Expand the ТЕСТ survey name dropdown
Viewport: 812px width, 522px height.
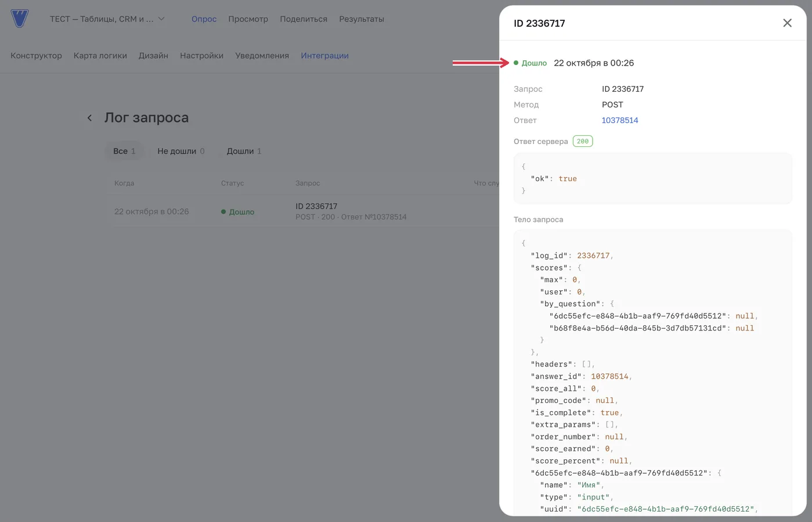pos(107,19)
